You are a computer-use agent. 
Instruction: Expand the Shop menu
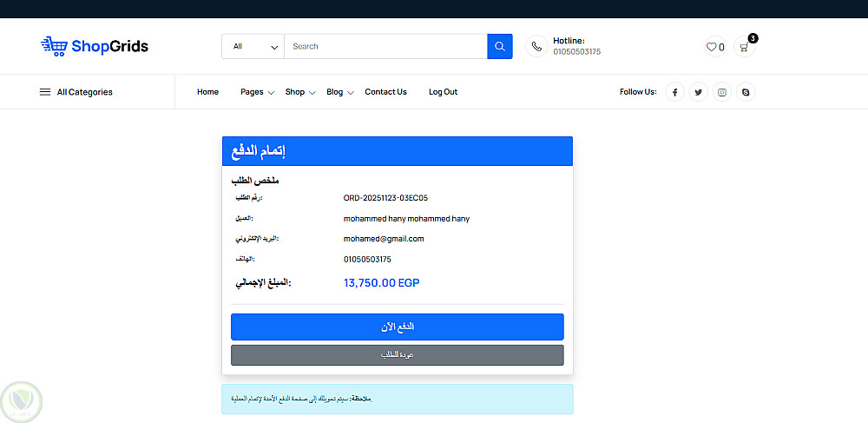click(x=300, y=92)
